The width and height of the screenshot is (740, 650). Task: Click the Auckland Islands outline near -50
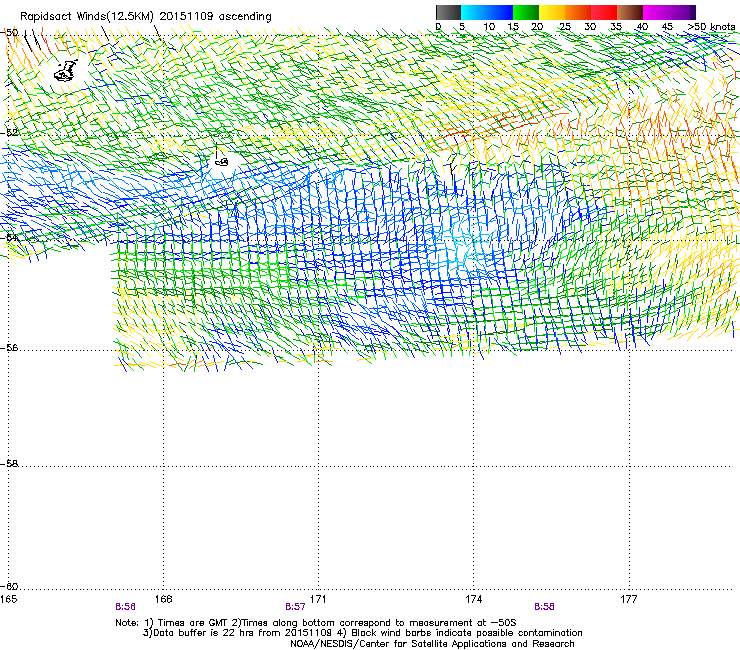65,70
